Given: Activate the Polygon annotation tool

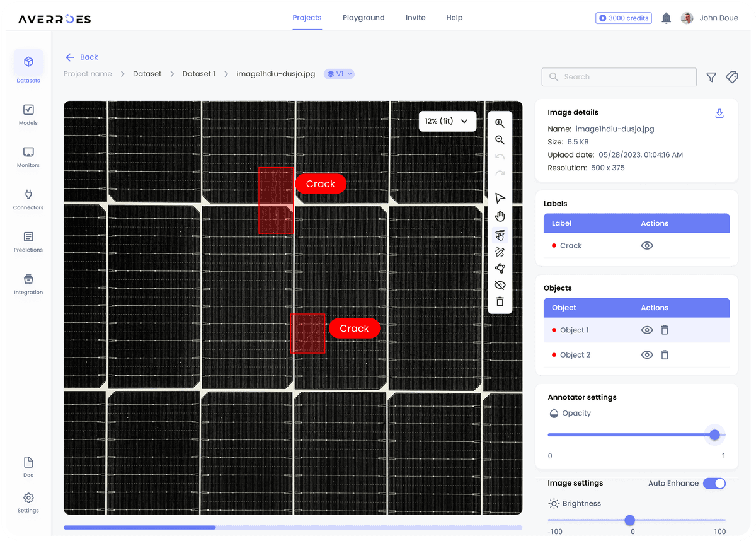Looking at the screenshot, I should pos(500,268).
